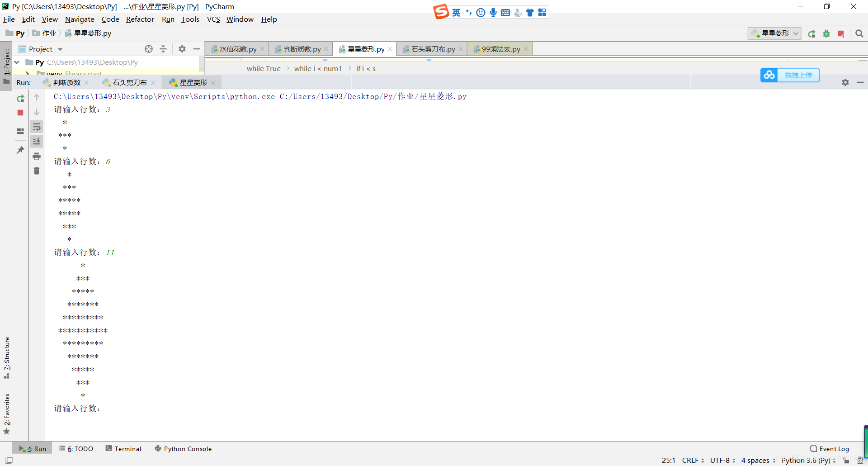Click the 作业 folder breadcrumb

45,33
